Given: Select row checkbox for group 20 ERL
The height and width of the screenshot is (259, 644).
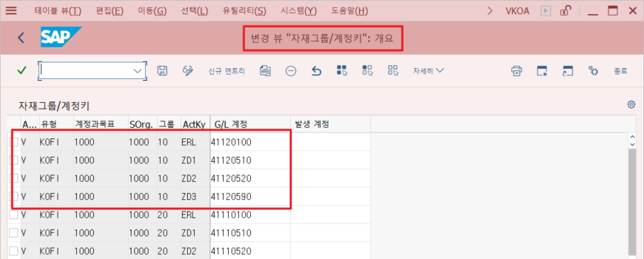Looking at the screenshot, I should (x=14, y=215).
